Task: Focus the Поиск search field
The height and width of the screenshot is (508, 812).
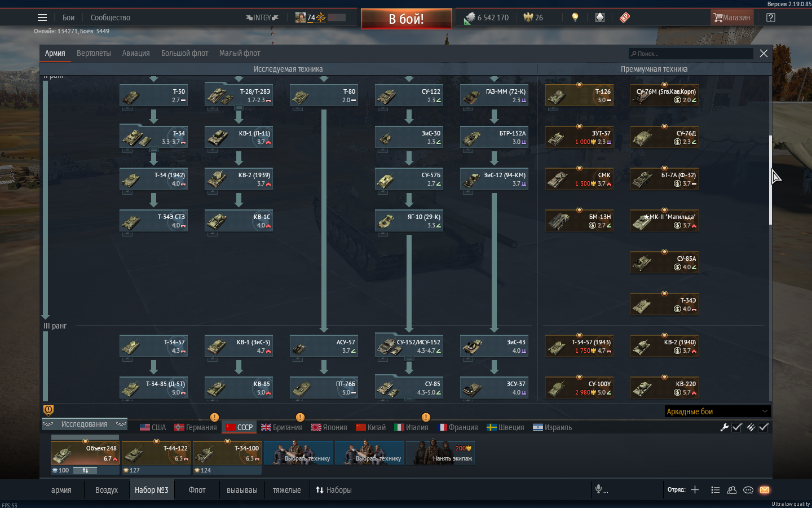Action: pos(691,54)
